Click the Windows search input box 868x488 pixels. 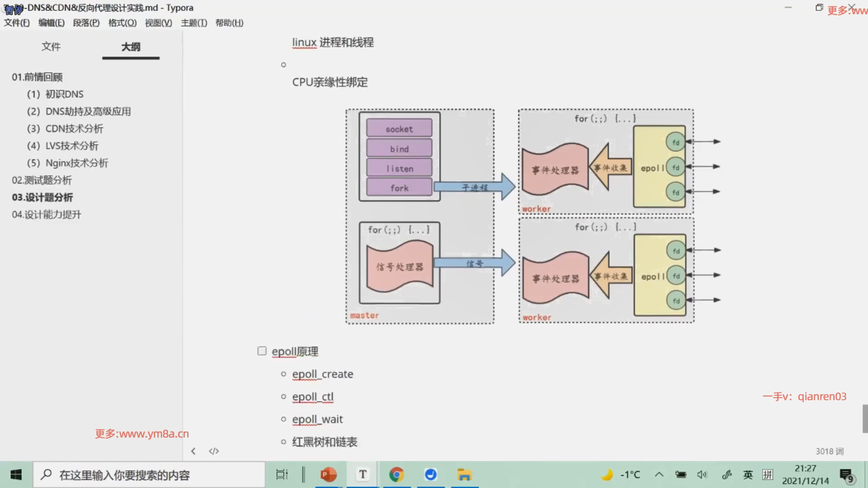click(x=149, y=475)
